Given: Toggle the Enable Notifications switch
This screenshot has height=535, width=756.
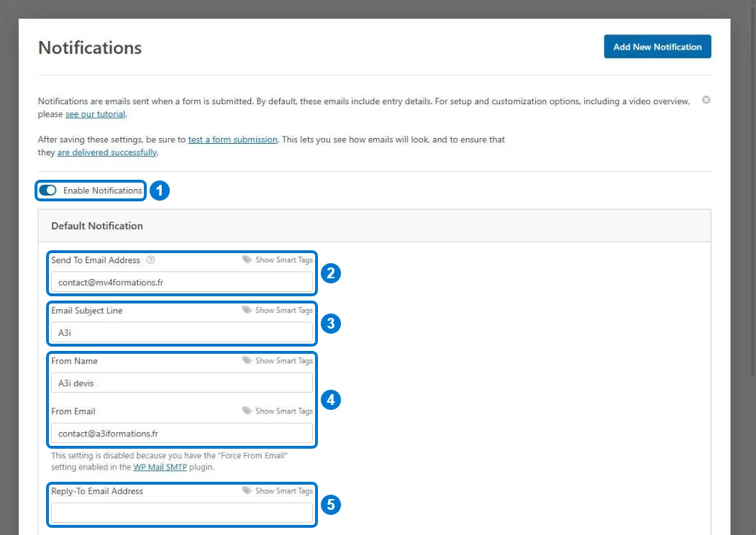Looking at the screenshot, I should [x=47, y=191].
